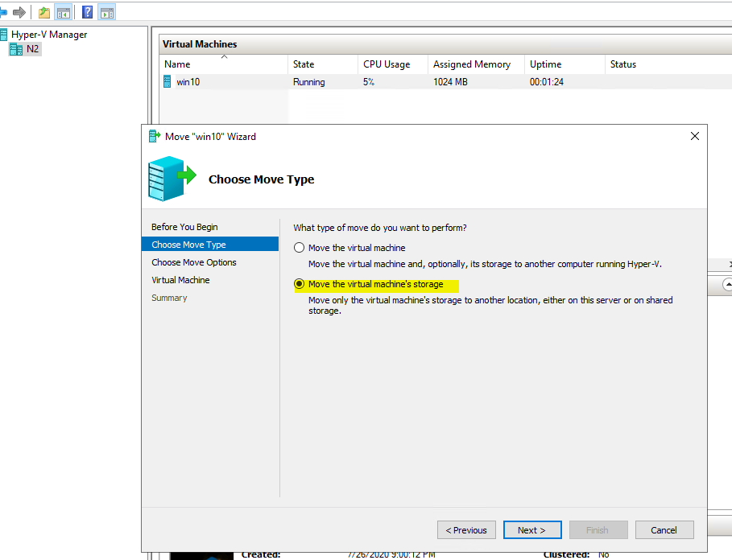Collapse the Actions pane section chevron
The height and width of the screenshot is (560, 732).
coord(727,285)
